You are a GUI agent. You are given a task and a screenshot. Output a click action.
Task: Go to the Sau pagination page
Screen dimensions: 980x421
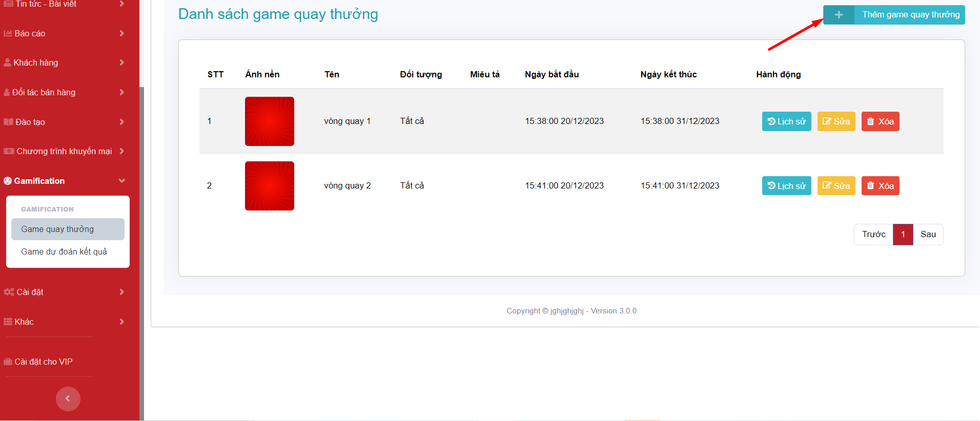pos(928,234)
